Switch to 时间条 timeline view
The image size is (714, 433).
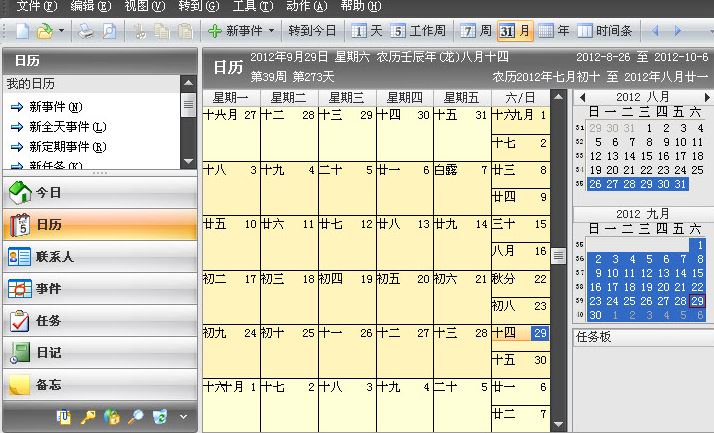pyautogui.click(x=605, y=31)
